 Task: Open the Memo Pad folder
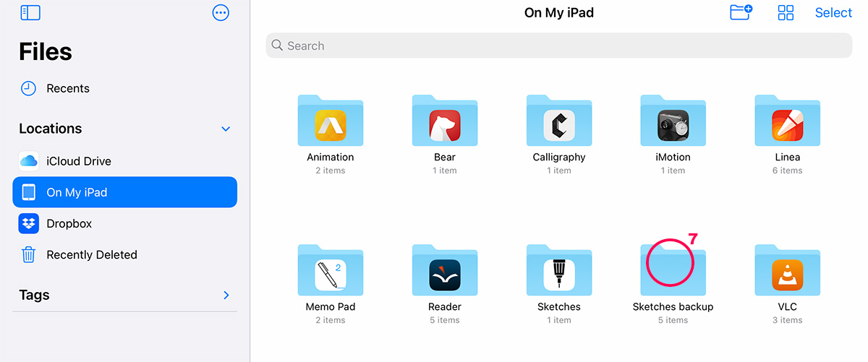331,270
